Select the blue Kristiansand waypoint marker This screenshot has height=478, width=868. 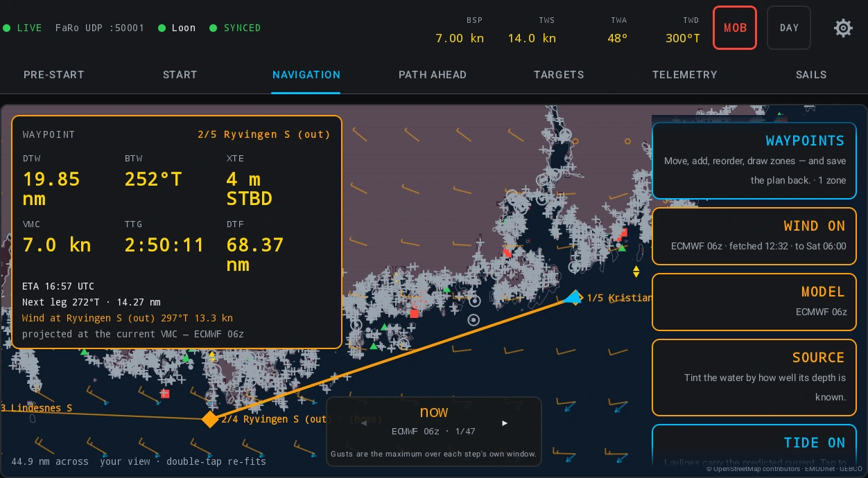pyautogui.click(x=573, y=298)
